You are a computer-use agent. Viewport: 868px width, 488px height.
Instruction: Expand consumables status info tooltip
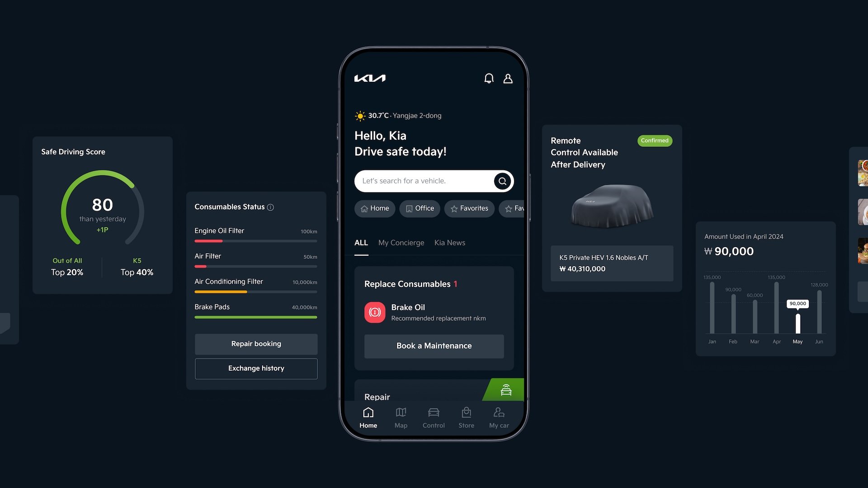271,207
